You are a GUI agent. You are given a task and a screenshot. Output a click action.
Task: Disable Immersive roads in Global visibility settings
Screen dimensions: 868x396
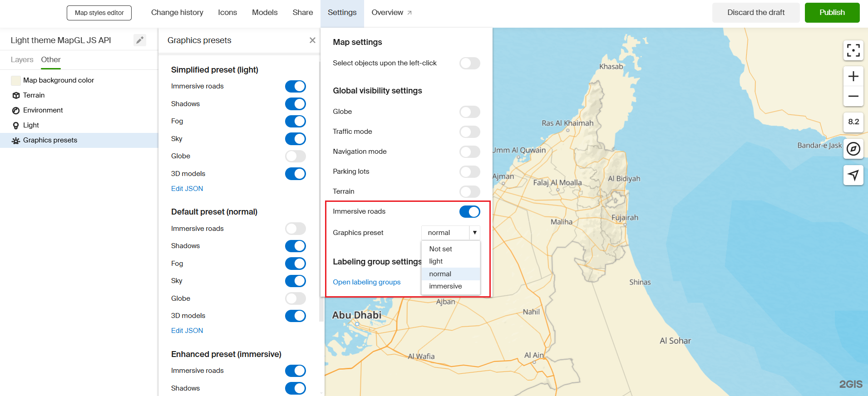click(x=469, y=211)
